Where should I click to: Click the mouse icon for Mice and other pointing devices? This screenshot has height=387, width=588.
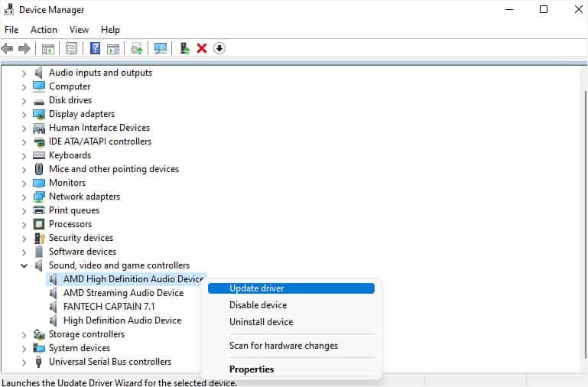(x=39, y=169)
